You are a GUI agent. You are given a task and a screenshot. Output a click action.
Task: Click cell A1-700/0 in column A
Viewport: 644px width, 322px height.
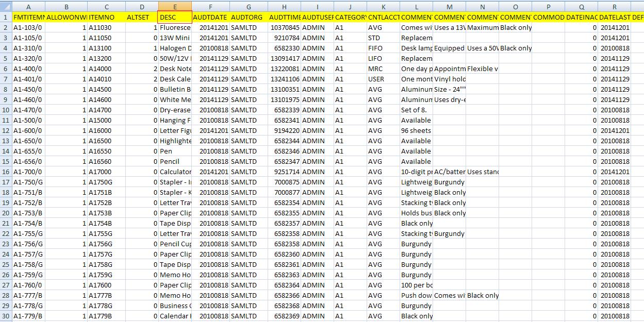28,172
